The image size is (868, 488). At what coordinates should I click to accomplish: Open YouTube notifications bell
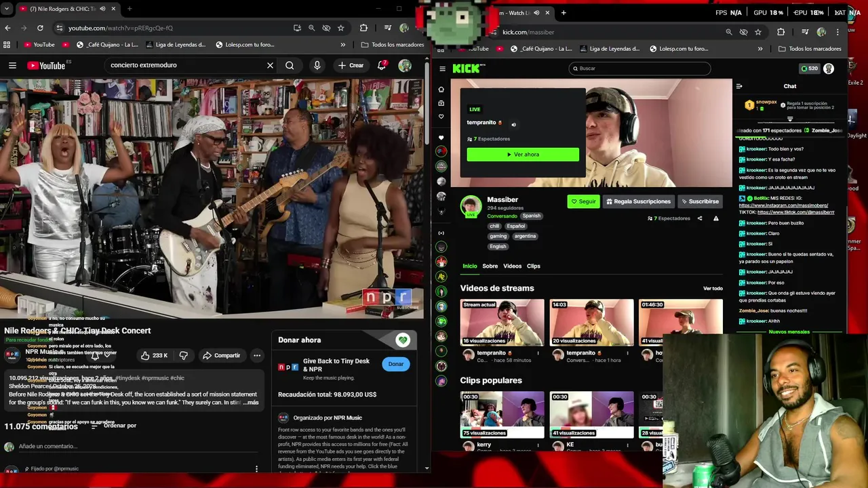tap(382, 65)
